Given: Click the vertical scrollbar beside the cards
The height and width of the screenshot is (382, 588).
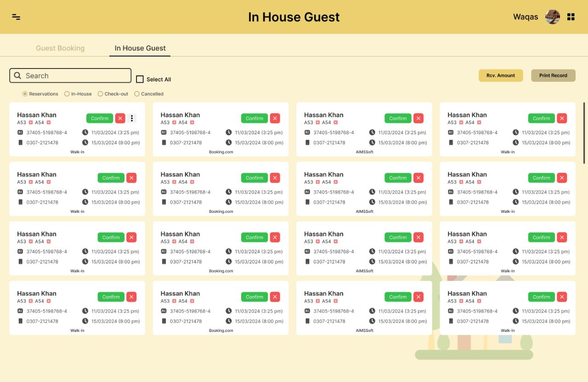Looking at the screenshot, I should tap(584, 132).
